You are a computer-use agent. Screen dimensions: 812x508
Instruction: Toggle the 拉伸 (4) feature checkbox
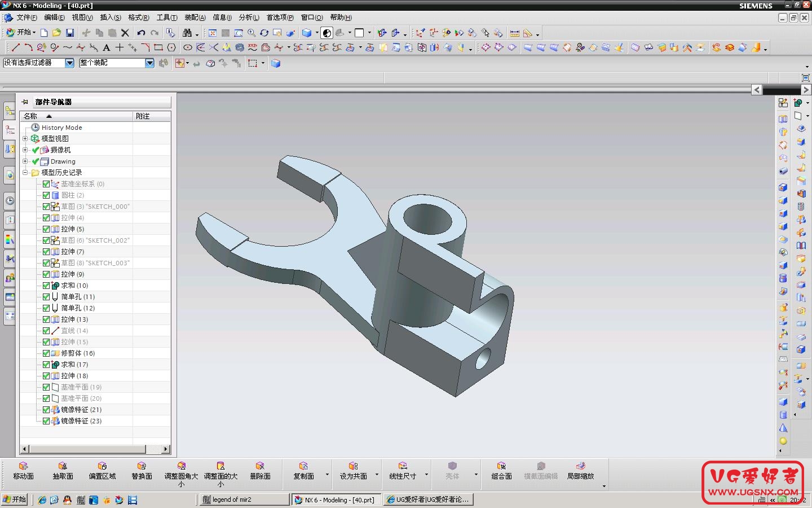(46, 218)
